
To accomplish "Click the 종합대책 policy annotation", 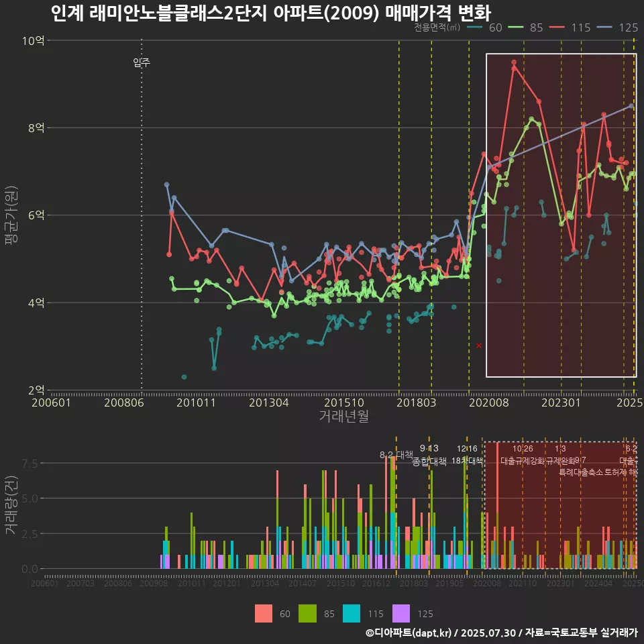I will click(429, 462).
